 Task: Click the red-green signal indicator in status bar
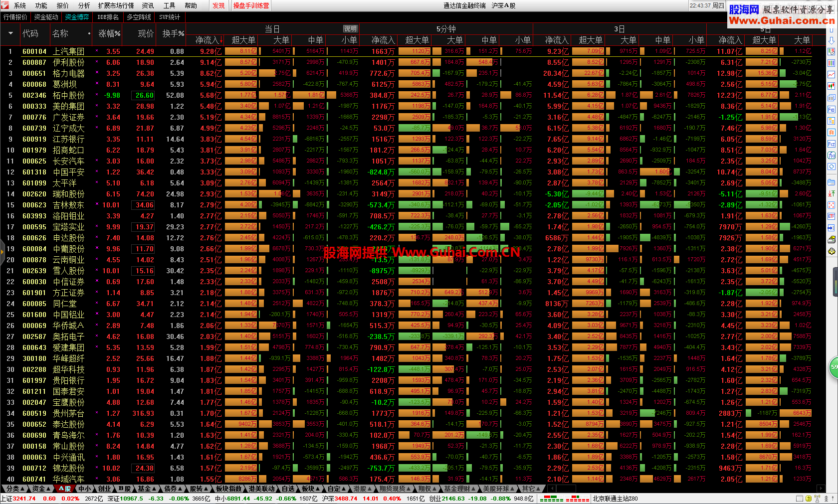[565, 499]
